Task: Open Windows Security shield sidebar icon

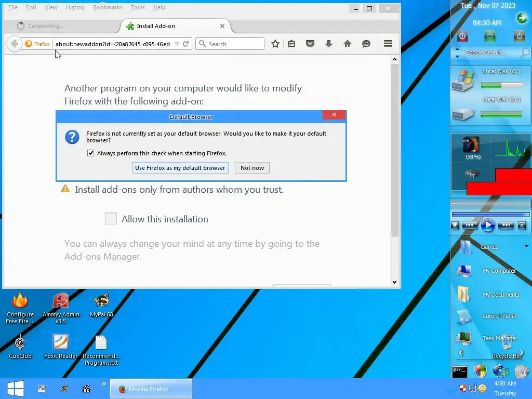Action: coord(481,371)
